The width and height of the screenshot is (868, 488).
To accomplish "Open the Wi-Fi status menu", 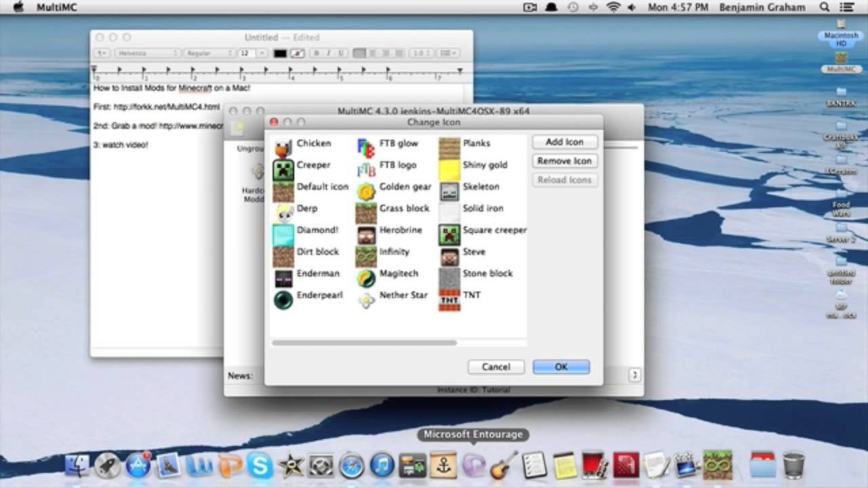I will click(613, 7).
